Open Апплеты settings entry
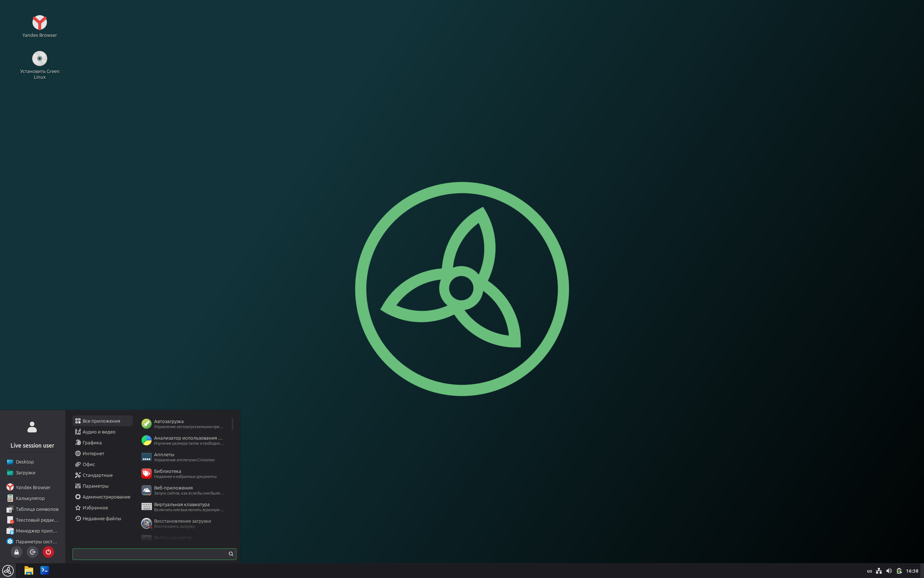The width and height of the screenshot is (924, 578). coord(183,457)
